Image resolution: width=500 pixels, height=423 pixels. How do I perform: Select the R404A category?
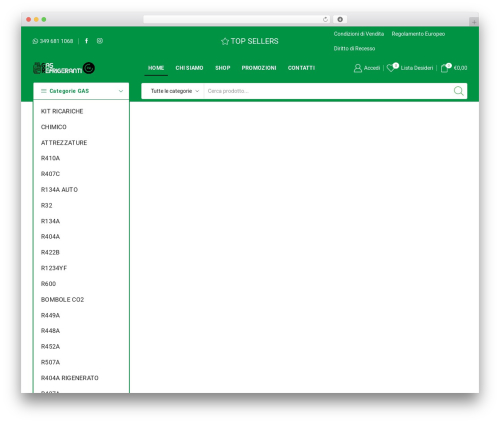pyautogui.click(x=50, y=237)
